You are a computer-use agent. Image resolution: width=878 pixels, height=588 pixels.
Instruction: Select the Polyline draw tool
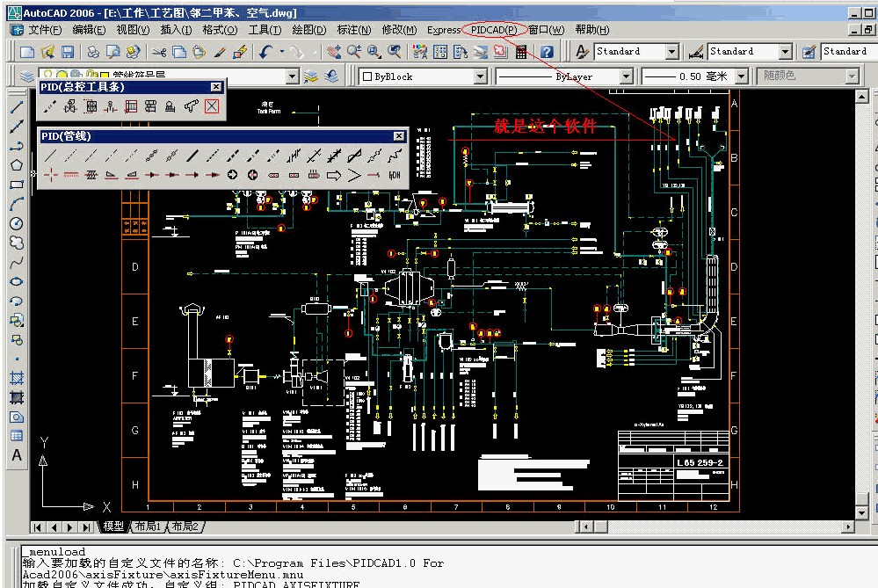pos(17,146)
